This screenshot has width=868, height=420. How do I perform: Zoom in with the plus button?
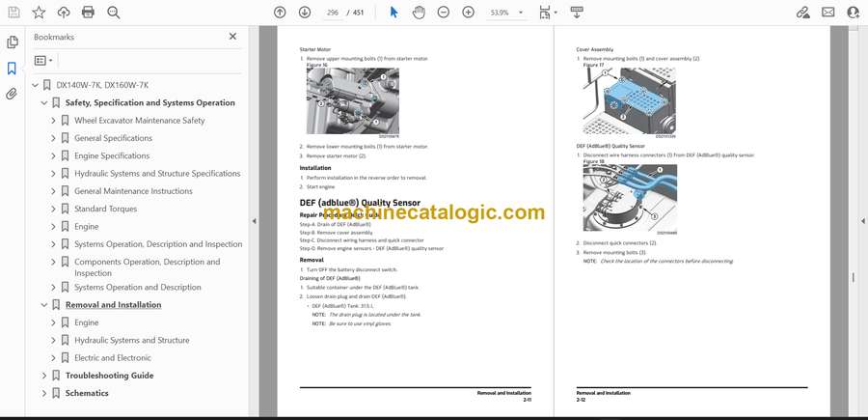469,13
